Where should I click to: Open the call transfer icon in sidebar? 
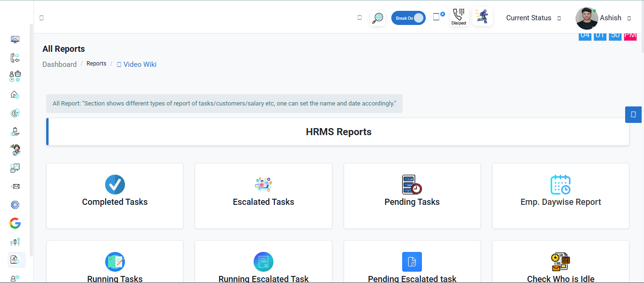15,57
